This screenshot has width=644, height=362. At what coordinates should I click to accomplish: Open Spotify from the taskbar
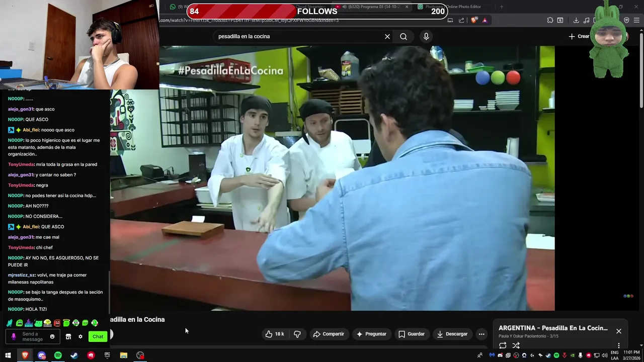point(58,355)
